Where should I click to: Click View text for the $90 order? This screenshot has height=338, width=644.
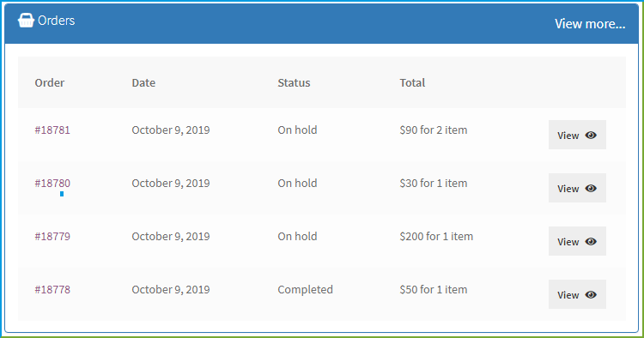568,136
